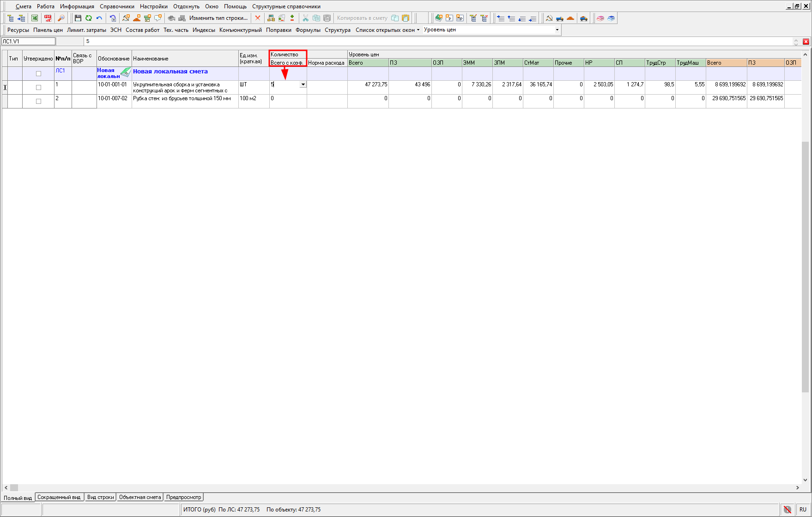Click the Excel export icon
This screenshot has height=517, width=812.
pyautogui.click(x=35, y=18)
